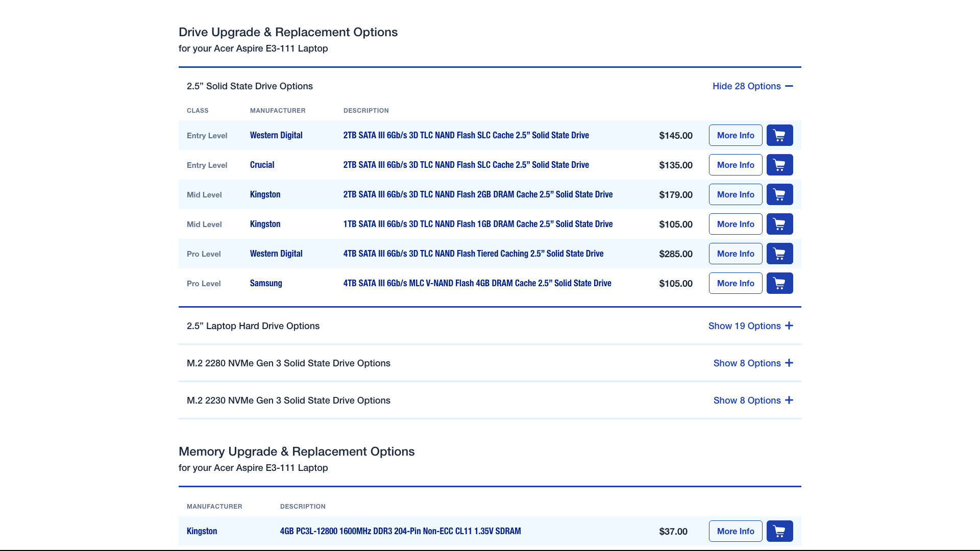Select the Memory Upgrade & Replacement Options title
980x551 pixels.
tap(297, 452)
